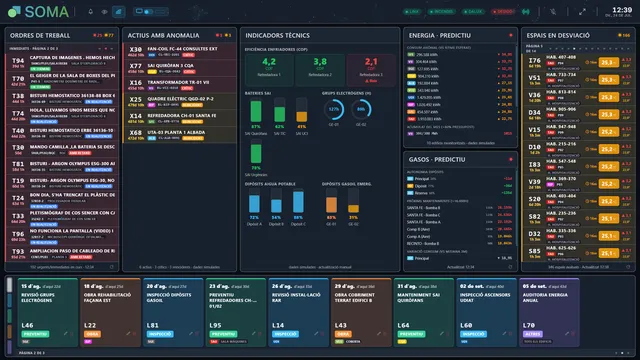Delete the L70 auditoria card
This screenshot has height=360, width=640.
[573, 334]
